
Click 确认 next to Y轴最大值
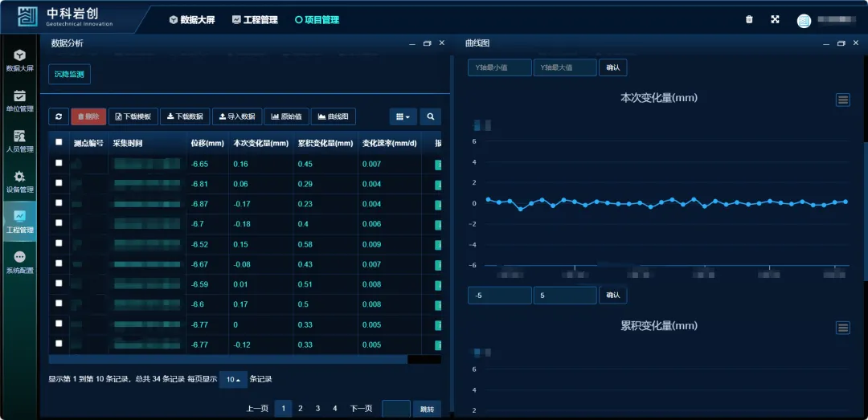(x=612, y=67)
